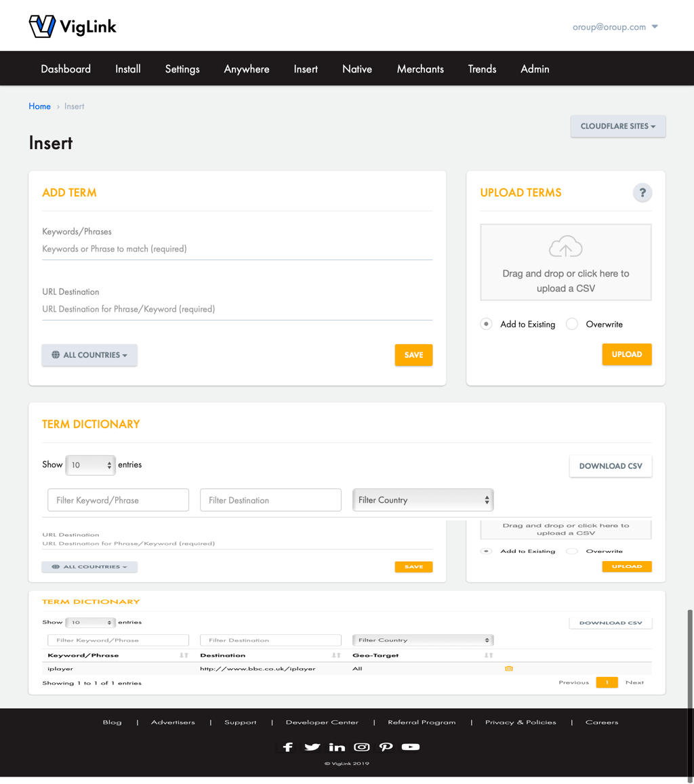
Task: Click the Keywords/Phrases input field
Action: coord(237,249)
